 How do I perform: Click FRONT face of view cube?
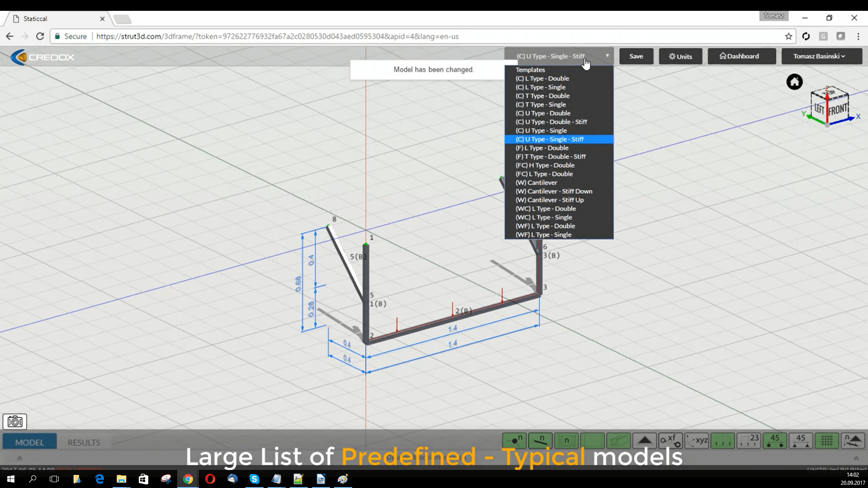838,109
